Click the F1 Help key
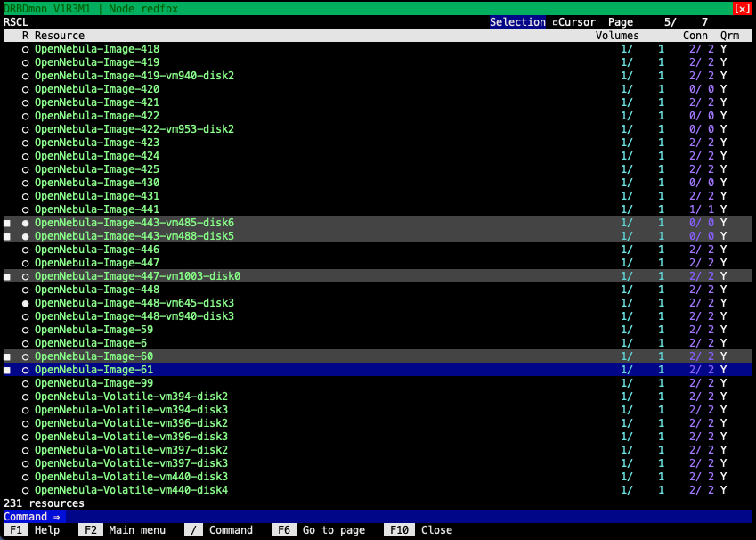 click(32, 530)
